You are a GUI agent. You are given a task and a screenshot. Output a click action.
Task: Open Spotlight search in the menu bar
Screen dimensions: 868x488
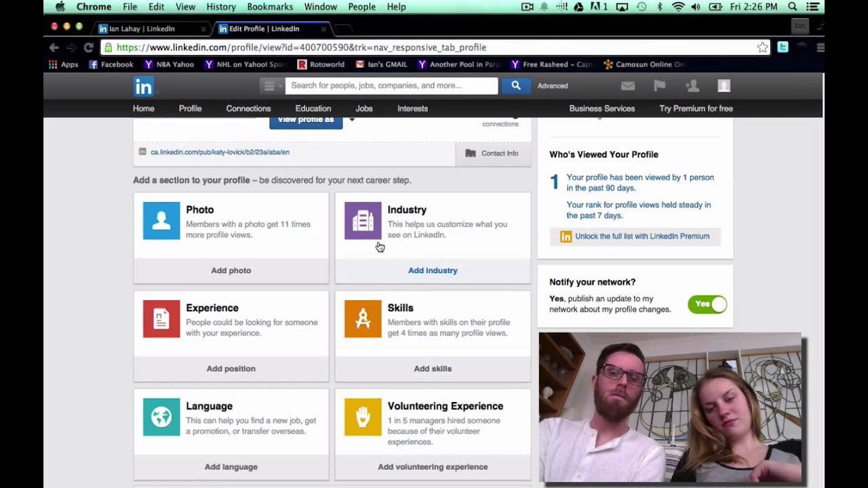[x=792, y=7]
